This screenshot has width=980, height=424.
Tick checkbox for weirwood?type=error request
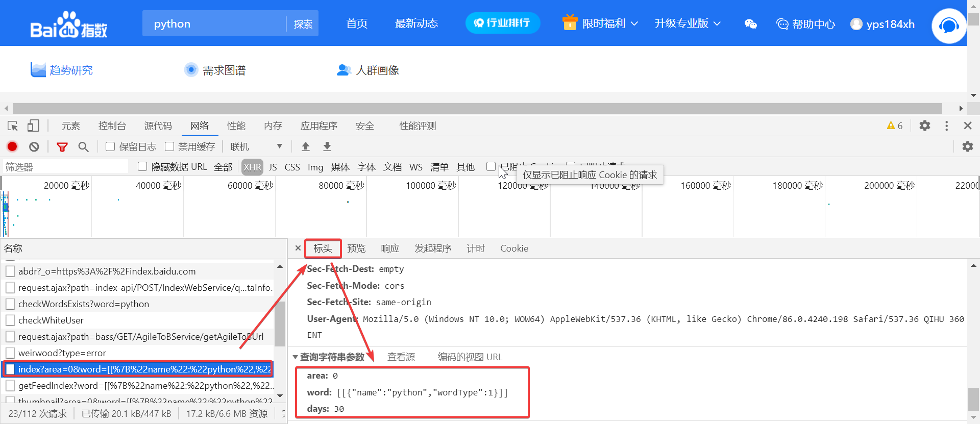pos(10,353)
